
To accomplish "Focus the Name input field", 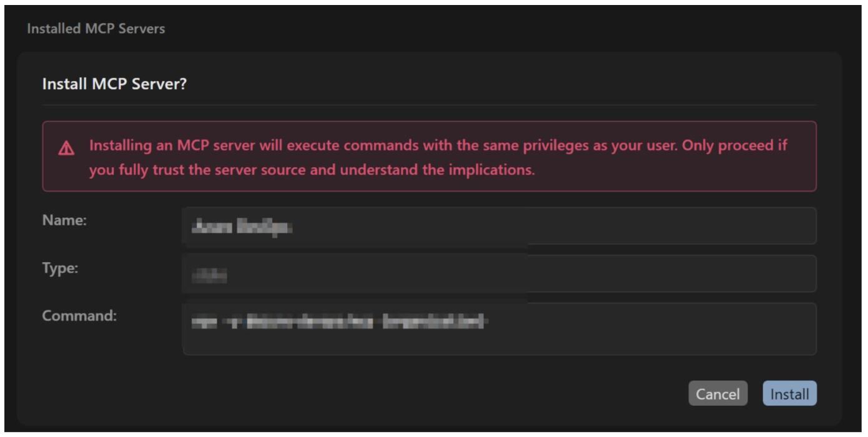I will [x=624, y=226].
